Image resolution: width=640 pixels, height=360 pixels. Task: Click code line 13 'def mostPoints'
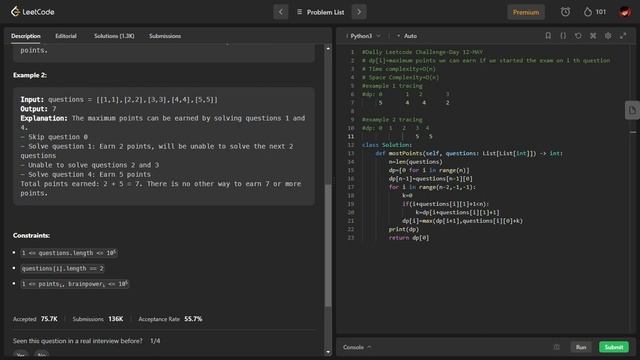click(469, 153)
